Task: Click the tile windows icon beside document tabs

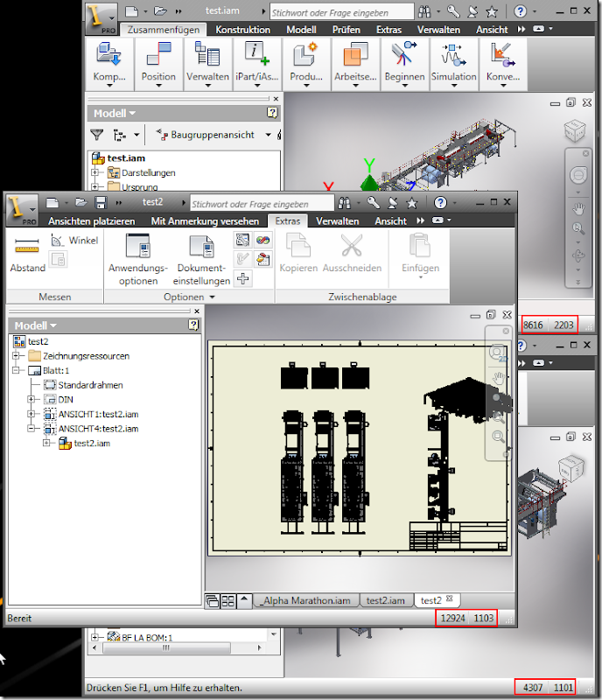Action: 228,601
